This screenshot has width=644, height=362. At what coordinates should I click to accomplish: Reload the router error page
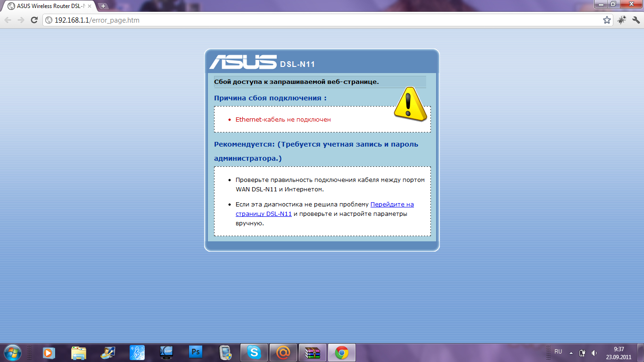(x=34, y=20)
